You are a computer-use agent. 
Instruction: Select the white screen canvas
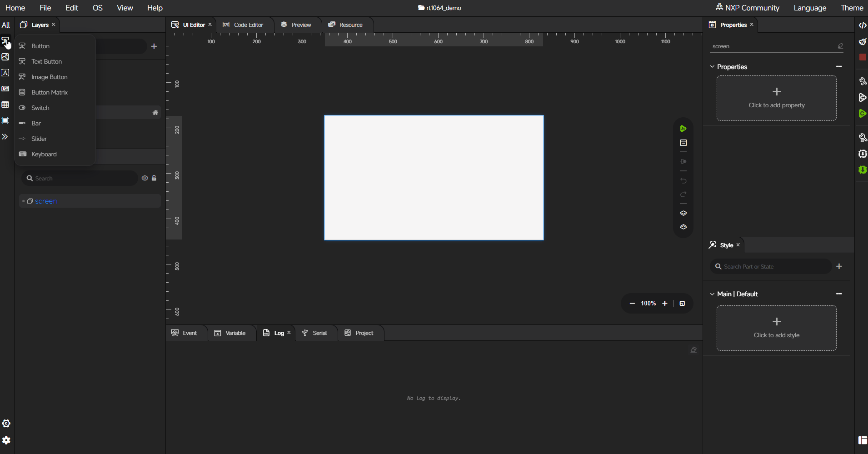pos(434,178)
